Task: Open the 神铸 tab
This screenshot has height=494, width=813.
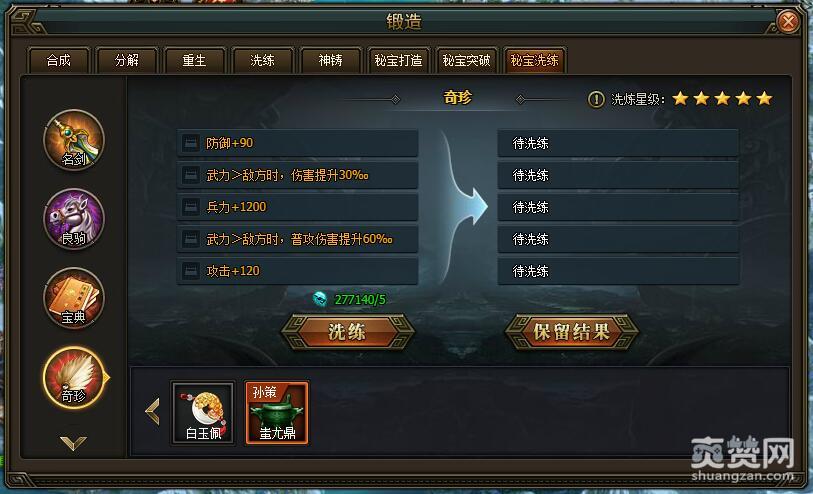Action: tap(330, 61)
